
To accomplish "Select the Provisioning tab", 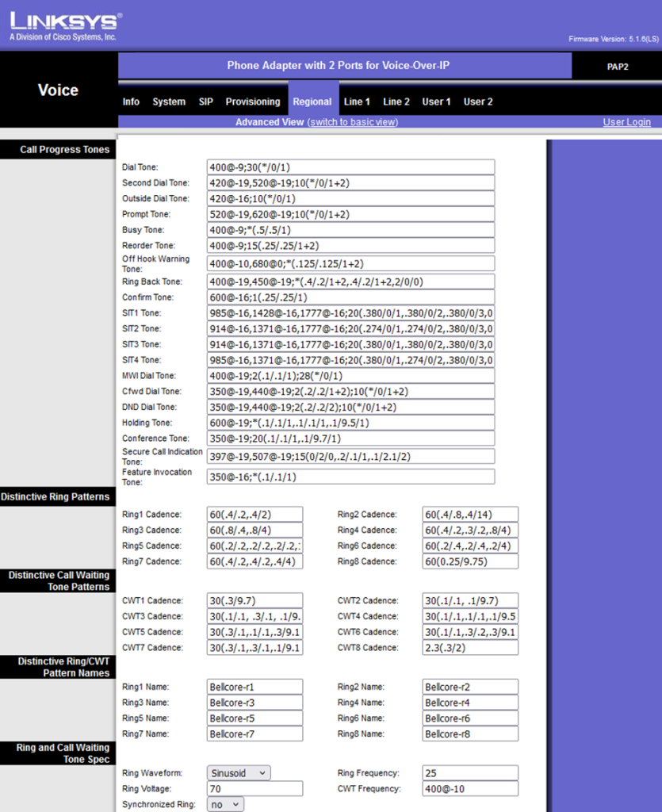I will click(252, 101).
